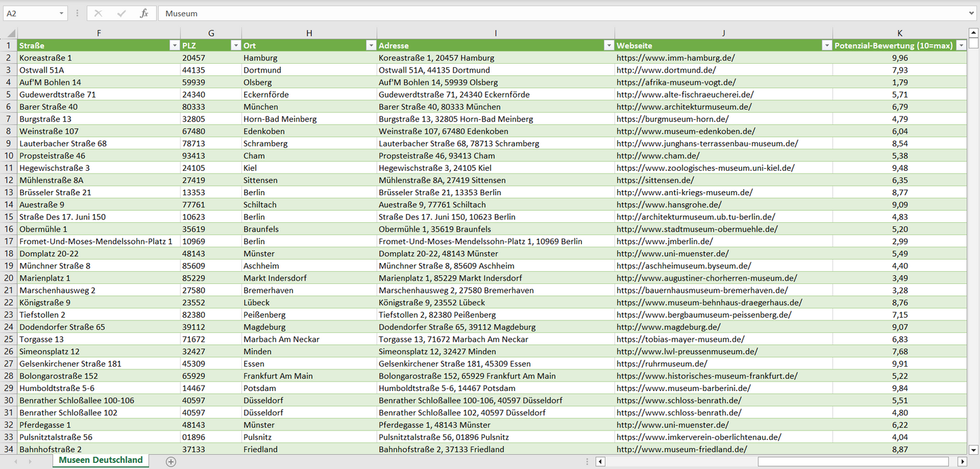
Task: Open the Potenzial-Bewertung filter dropdown
Action: (x=961, y=45)
